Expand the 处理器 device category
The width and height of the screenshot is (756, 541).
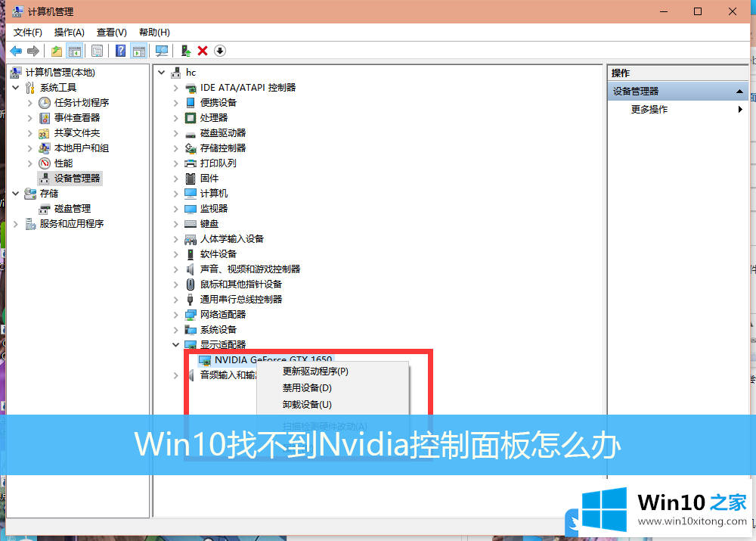point(176,118)
